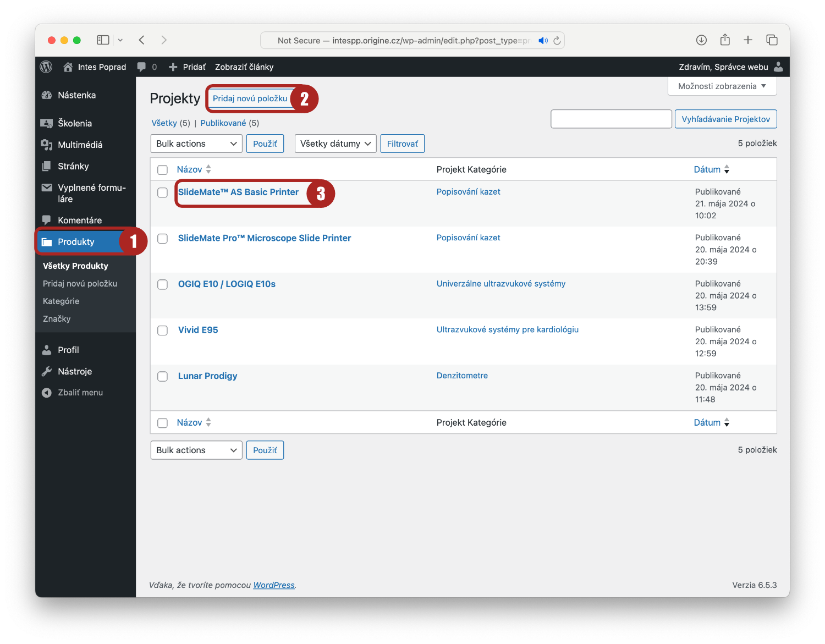Image resolution: width=825 pixels, height=644 pixels.
Task: Click the Stránky pages icon
Action: click(47, 166)
